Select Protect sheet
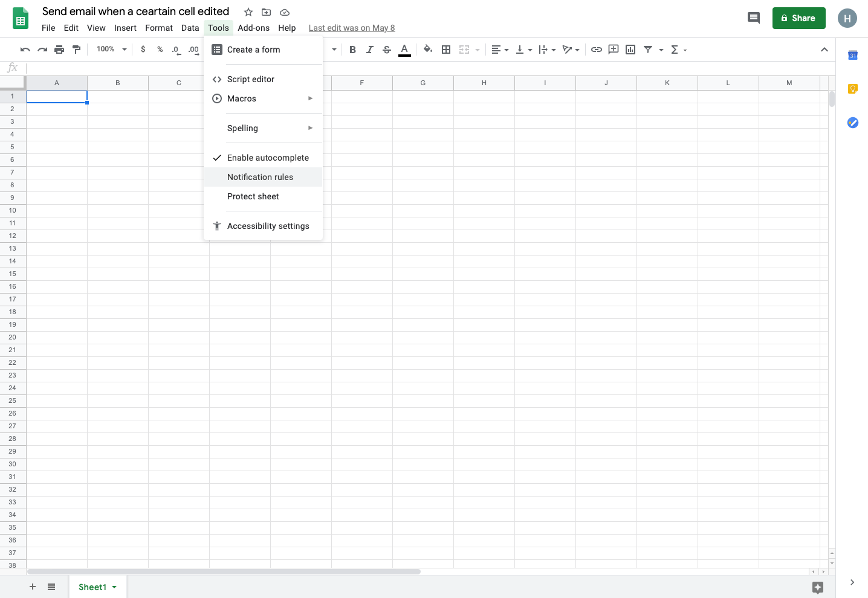 pos(263,196)
